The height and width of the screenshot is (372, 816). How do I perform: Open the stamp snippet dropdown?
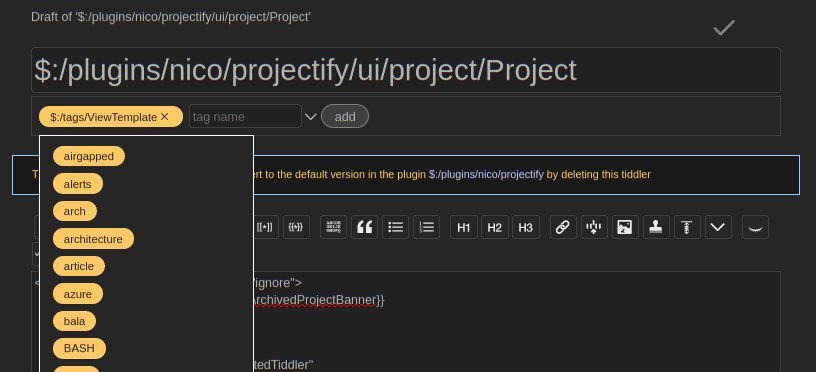pos(656,227)
